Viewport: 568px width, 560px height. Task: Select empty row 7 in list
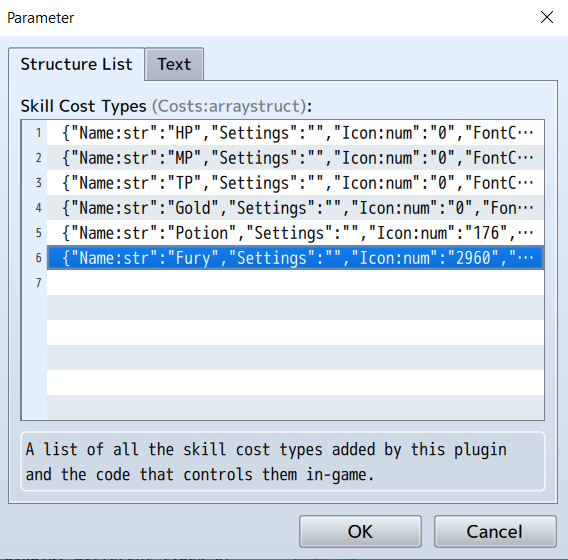point(295,283)
